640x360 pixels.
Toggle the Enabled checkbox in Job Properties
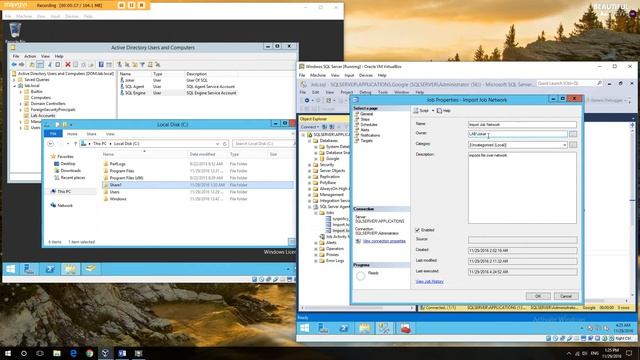point(418,230)
